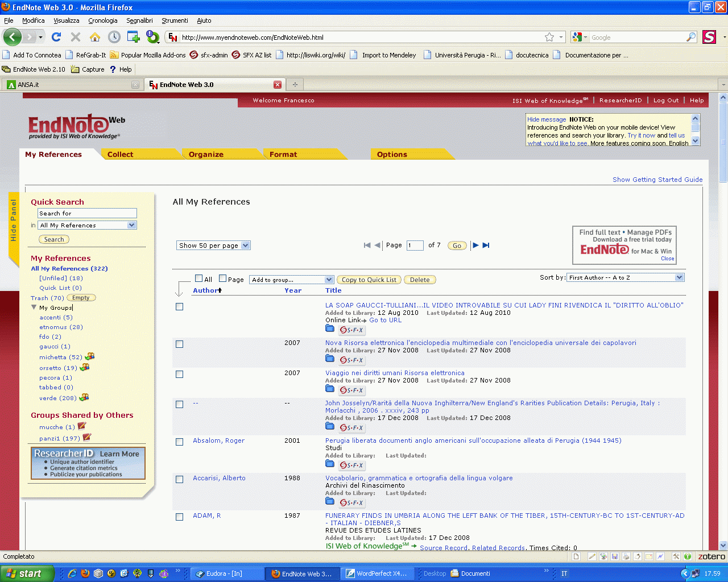728x582 pixels.
Task: Switch to WordPerfect X4 in the taskbar
Action: (377, 573)
